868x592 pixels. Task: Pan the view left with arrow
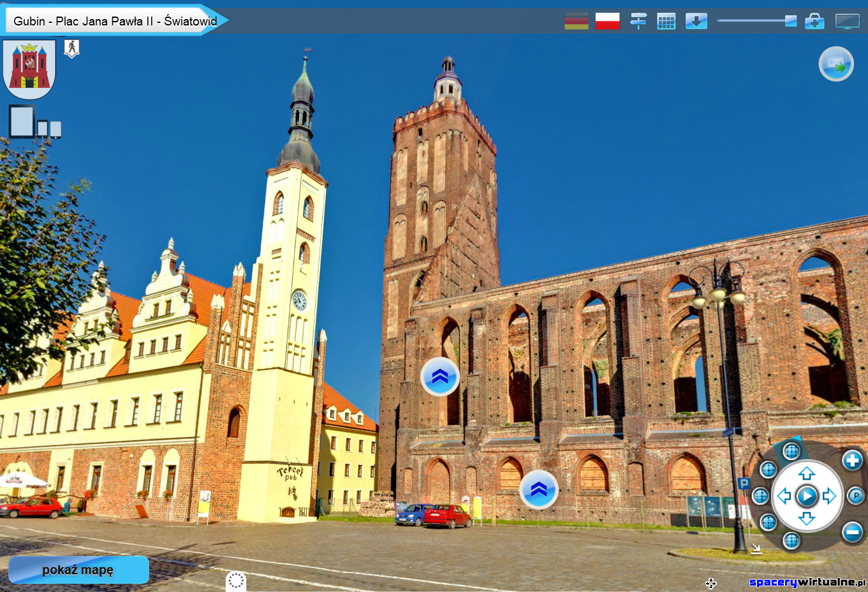[x=784, y=496]
